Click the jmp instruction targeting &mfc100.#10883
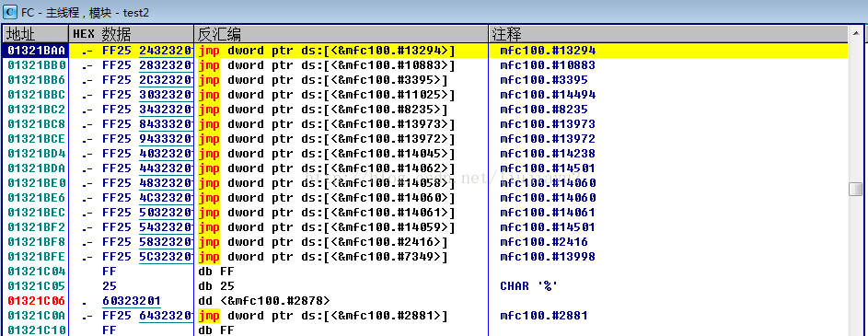This screenshot has height=336, width=868. [x=327, y=65]
